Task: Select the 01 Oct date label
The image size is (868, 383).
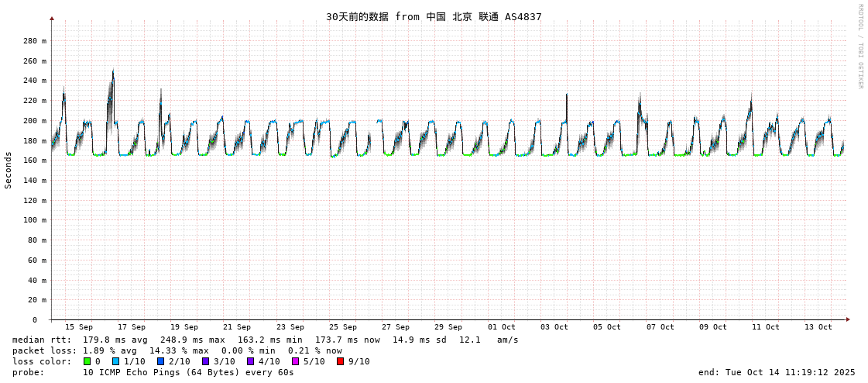Action: pos(501,327)
